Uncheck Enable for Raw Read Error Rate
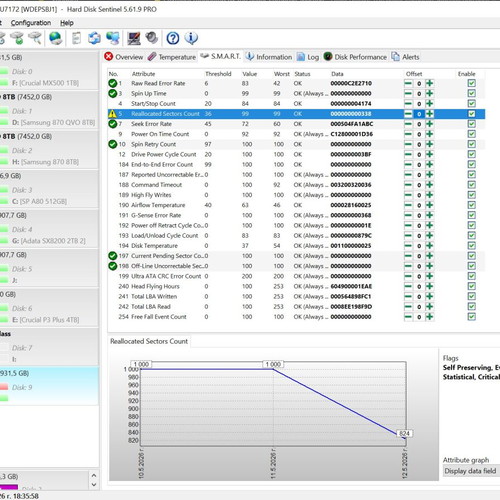 471,83
